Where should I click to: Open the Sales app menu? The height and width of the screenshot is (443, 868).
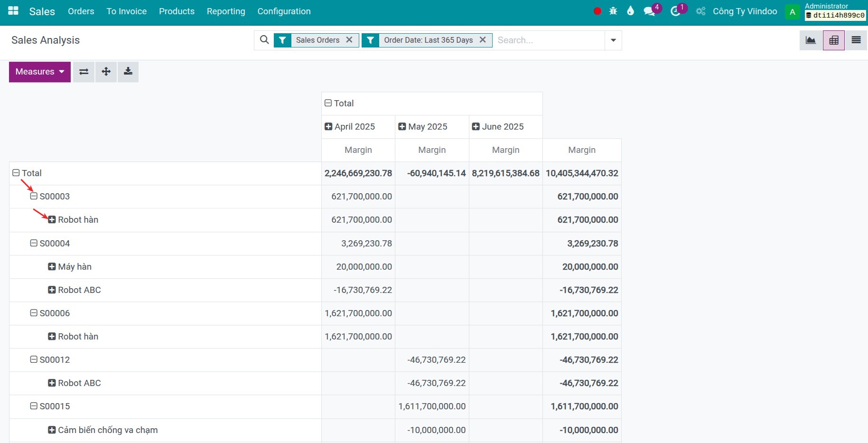coord(42,11)
